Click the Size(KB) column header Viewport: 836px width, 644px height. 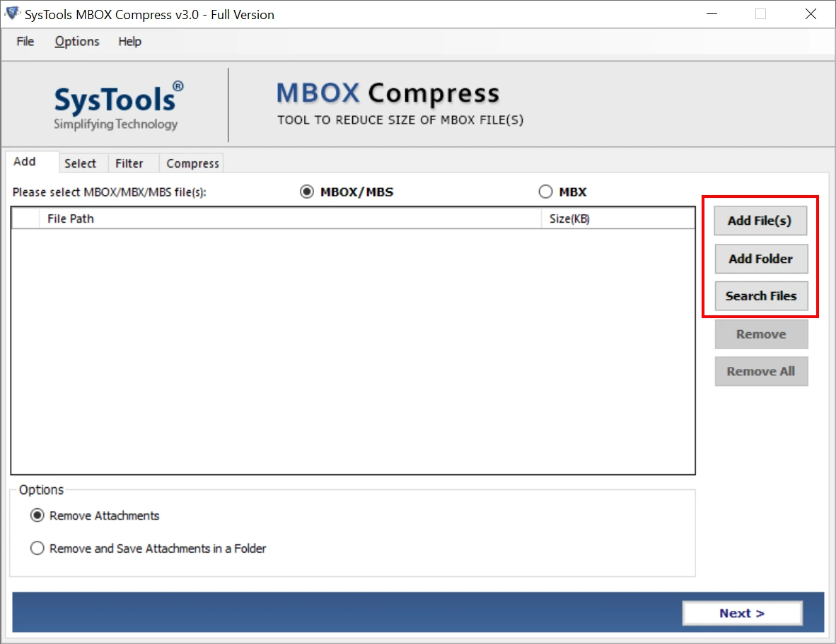click(618, 218)
